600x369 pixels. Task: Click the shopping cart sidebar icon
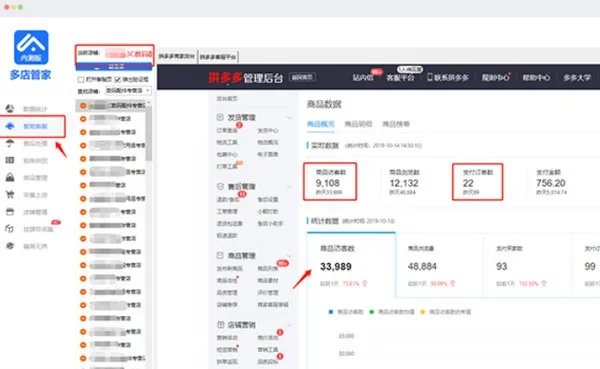click(x=10, y=194)
